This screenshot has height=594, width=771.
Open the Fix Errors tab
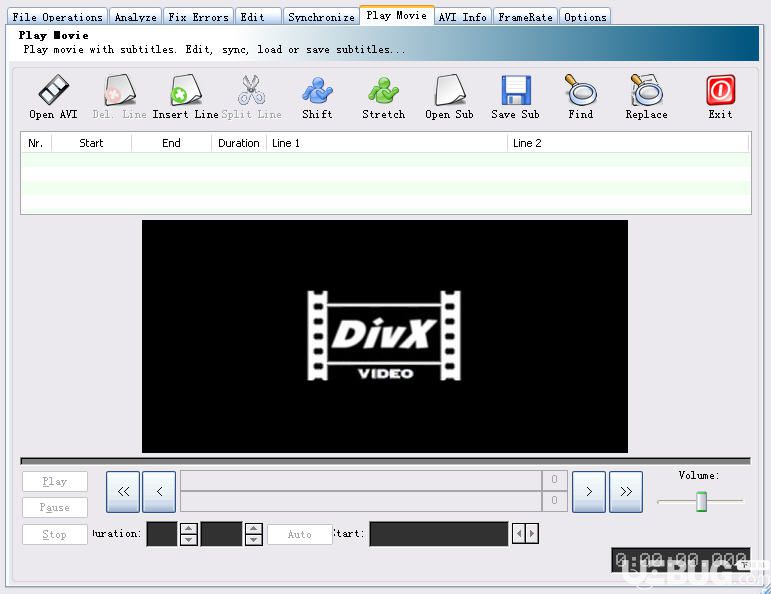[x=198, y=17]
